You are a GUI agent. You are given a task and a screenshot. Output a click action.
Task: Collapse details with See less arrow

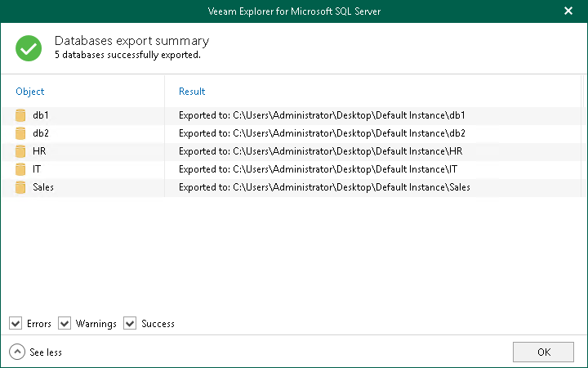(x=17, y=352)
